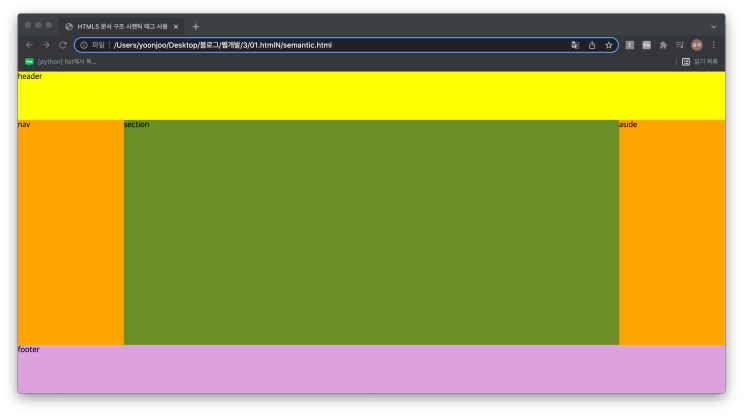Open the EN extension icon
The width and height of the screenshot is (743, 415).
click(x=646, y=45)
